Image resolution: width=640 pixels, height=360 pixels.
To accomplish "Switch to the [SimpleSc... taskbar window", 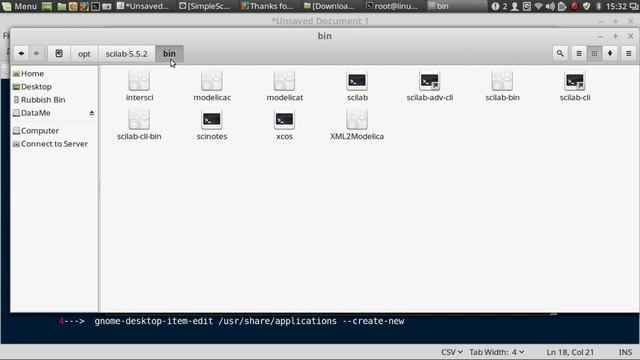I will pyautogui.click(x=205, y=6).
